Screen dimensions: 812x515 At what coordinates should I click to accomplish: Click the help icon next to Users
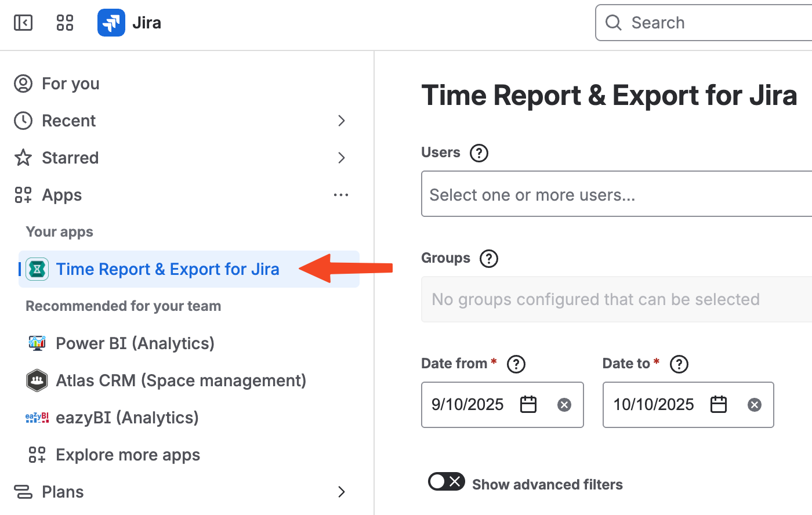[478, 153]
